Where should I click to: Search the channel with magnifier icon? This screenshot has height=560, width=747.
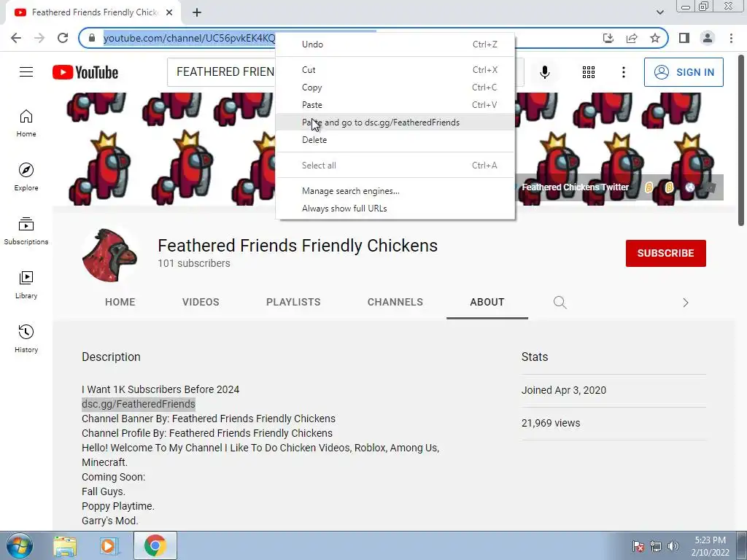click(560, 303)
